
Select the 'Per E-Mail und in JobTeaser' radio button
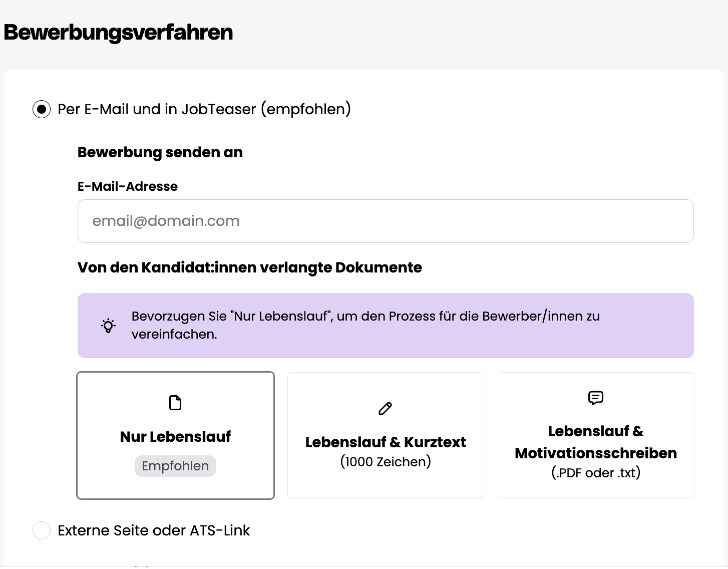click(x=42, y=109)
